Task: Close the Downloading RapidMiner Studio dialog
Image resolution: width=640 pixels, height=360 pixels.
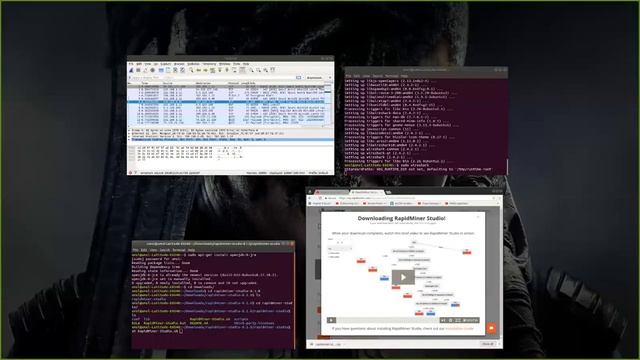Action: point(478,217)
